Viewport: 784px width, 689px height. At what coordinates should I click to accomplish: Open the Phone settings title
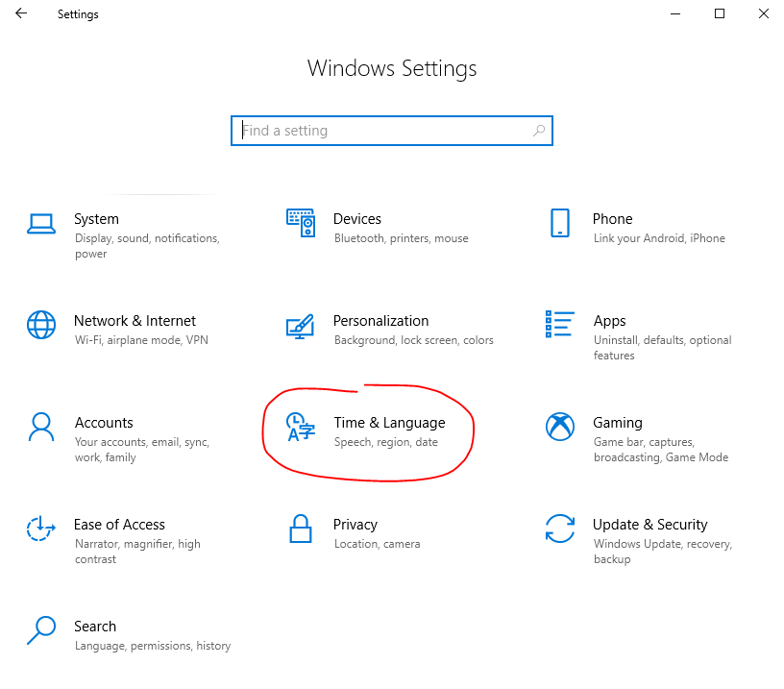[x=613, y=219]
